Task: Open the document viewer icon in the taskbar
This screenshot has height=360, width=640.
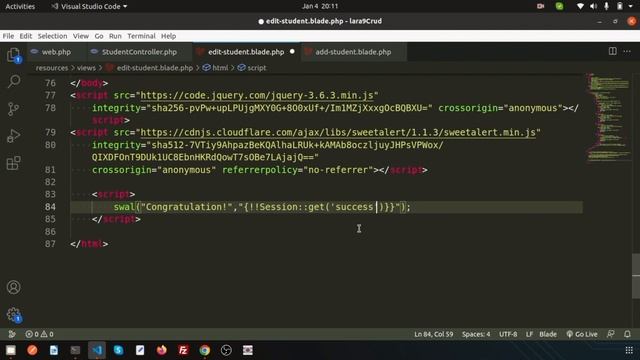Action: (x=53, y=350)
